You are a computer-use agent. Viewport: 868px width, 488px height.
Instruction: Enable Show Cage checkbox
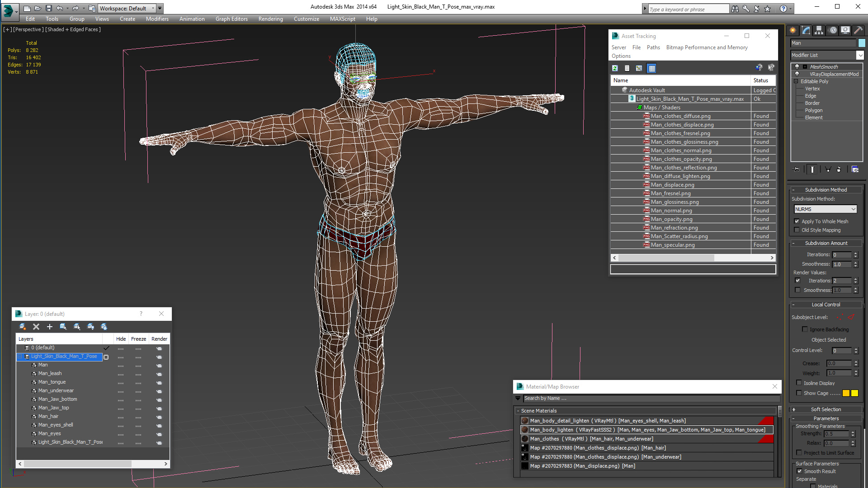click(799, 393)
